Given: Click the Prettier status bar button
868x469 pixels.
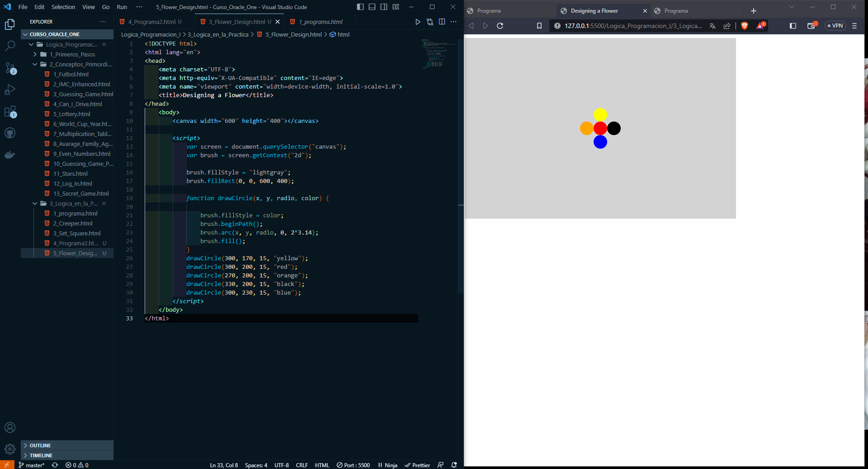Looking at the screenshot, I should coord(417,465).
